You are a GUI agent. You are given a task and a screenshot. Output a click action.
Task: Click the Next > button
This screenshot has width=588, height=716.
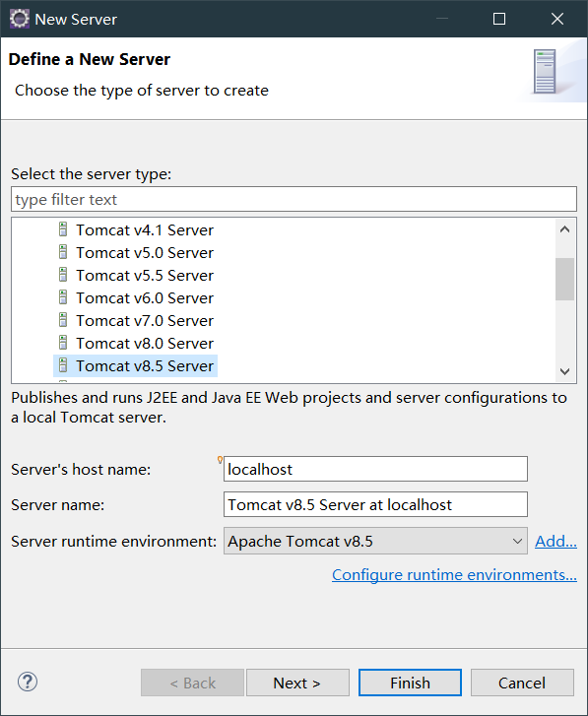pyautogui.click(x=297, y=683)
